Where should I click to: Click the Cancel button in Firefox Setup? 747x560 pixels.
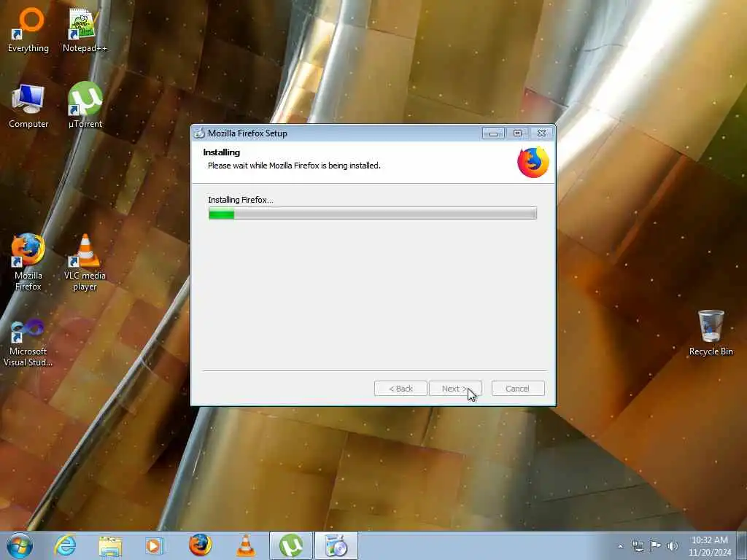[x=518, y=389]
